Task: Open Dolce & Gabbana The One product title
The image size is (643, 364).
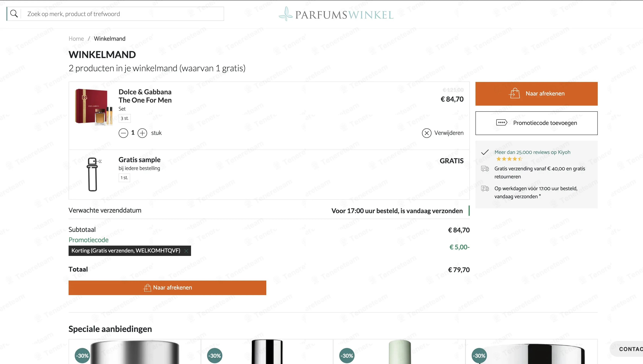Action: (x=145, y=96)
